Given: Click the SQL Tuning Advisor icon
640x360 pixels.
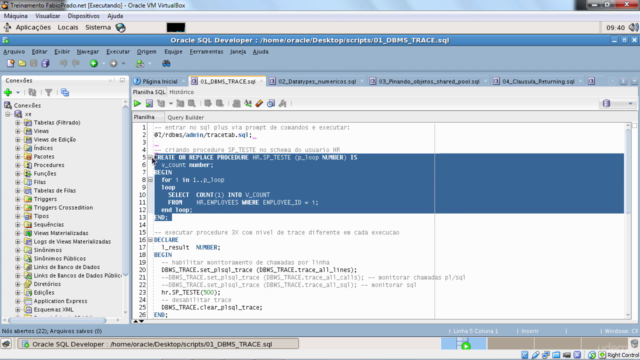Looking at the screenshot, I should point(191,103).
